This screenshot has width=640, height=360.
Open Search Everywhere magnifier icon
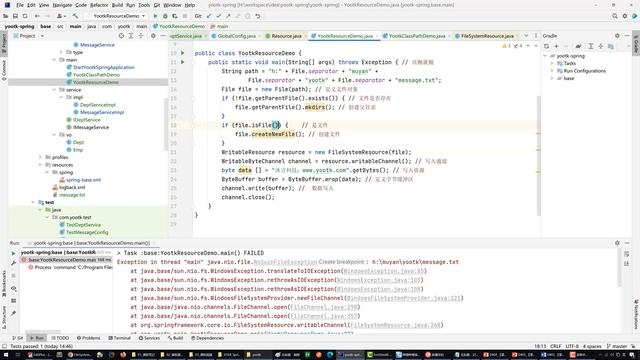(x=615, y=16)
